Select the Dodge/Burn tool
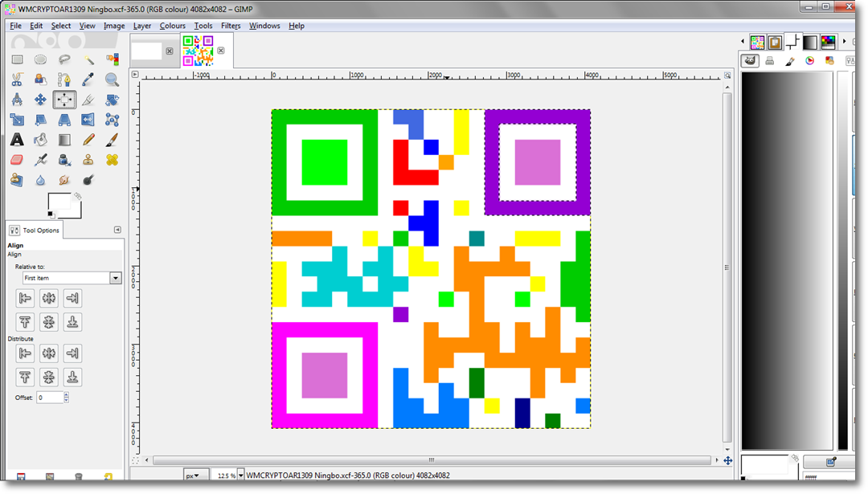This screenshot has height=494, width=868. coord(88,181)
